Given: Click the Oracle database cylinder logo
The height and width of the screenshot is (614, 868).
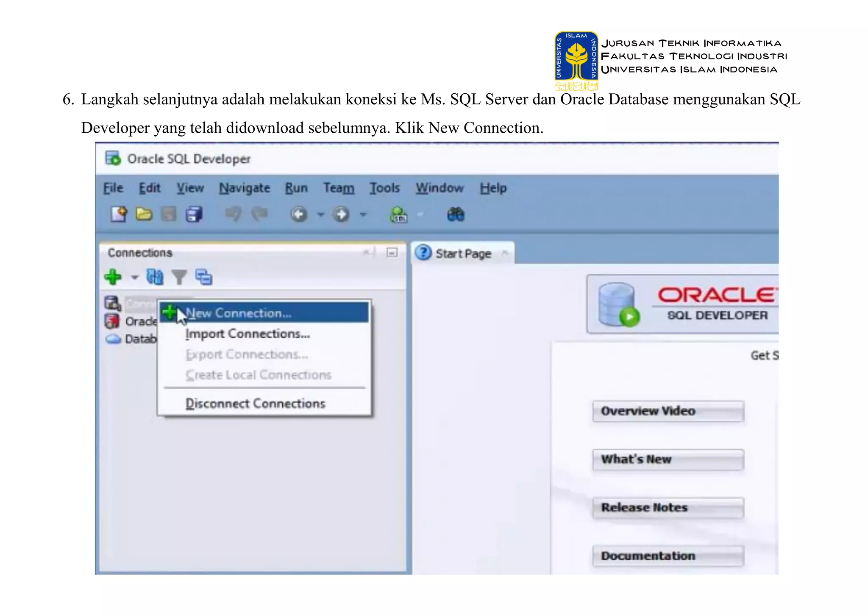Looking at the screenshot, I should tap(618, 304).
